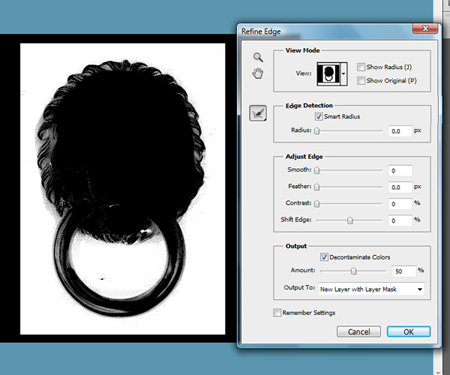Click the OK button
The image size is (450, 375).
pyautogui.click(x=409, y=332)
